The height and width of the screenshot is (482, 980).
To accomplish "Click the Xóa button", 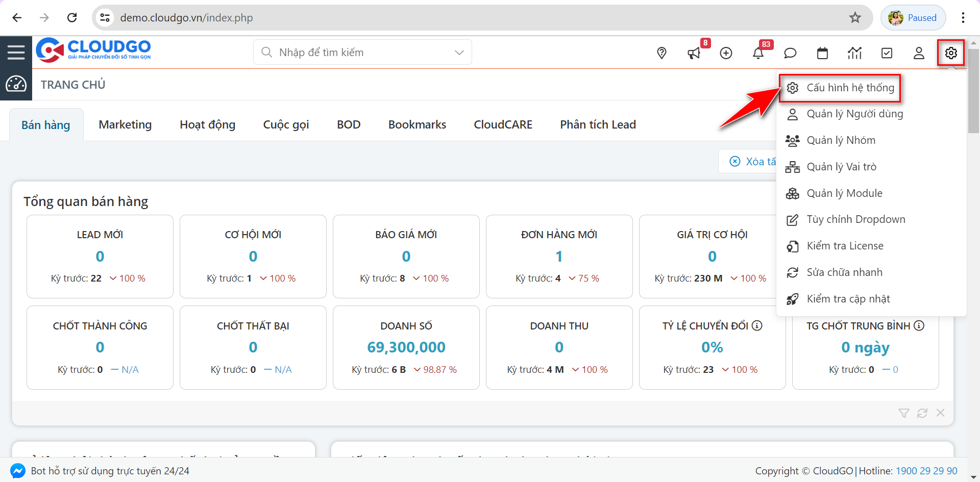I will [752, 162].
